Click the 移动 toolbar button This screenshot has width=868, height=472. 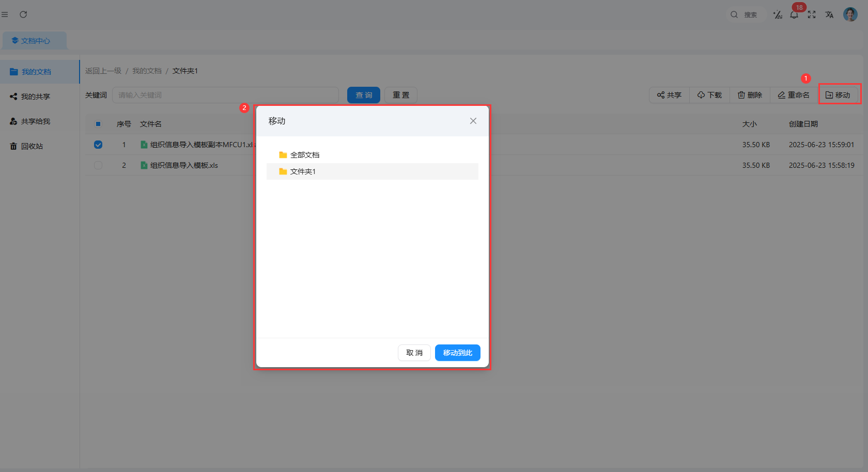click(838, 95)
